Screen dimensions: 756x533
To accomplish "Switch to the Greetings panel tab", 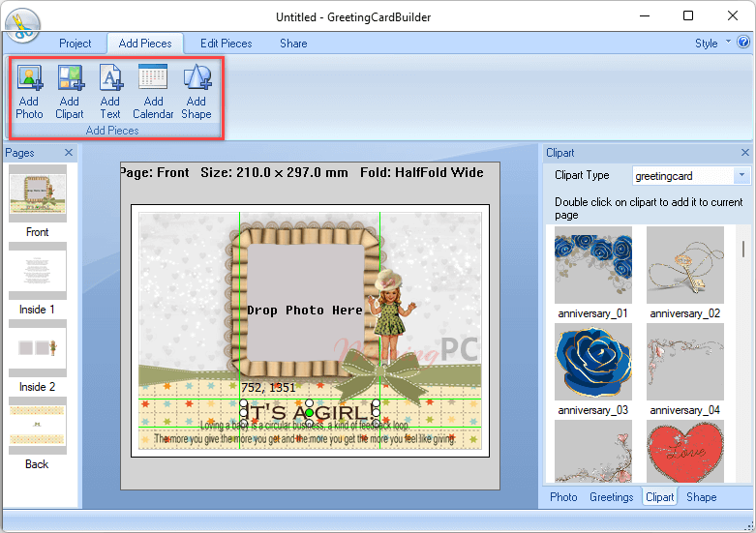I will [x=612, y=497].
